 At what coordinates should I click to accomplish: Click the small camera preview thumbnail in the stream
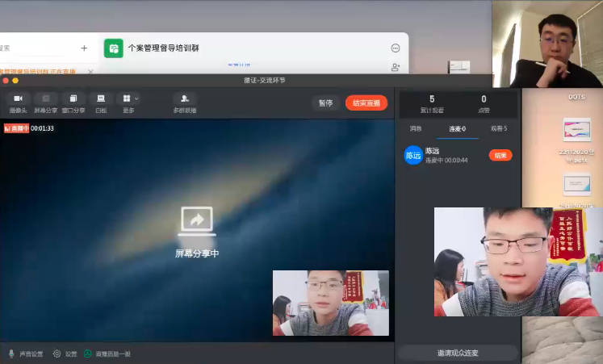pyautogui.click(x=331, y=303)
